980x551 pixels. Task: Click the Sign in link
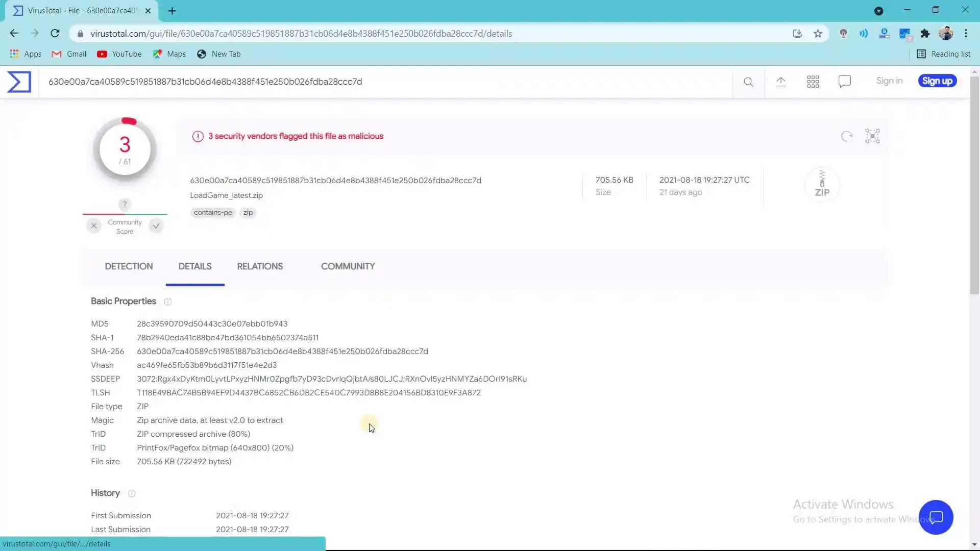[x=889, y=81]
